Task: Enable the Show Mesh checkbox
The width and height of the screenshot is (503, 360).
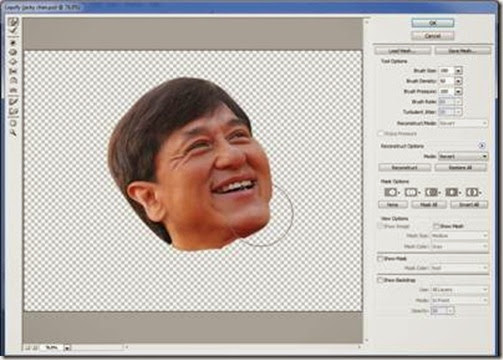Action: pyautogui.click(x=436, y=226)
